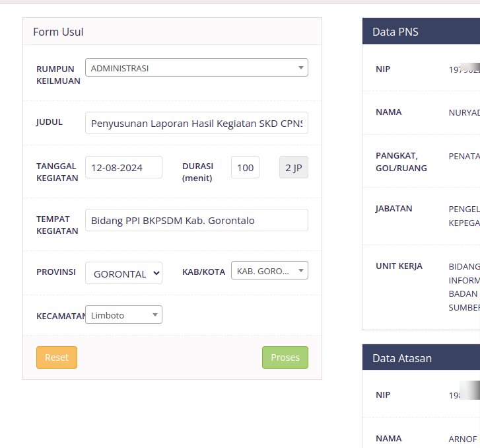
Task: Click the Judul text field
Action: [196, 123]
